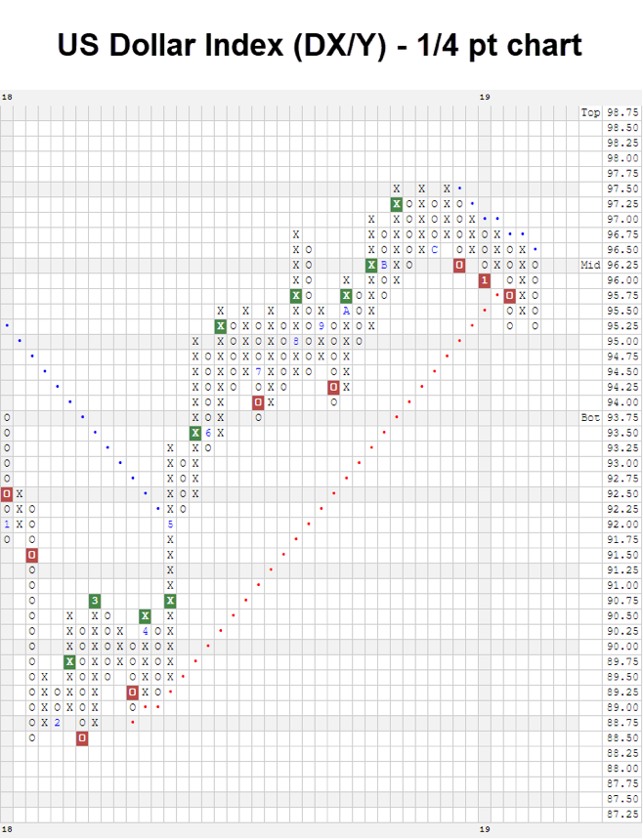Click the 91.00 price label
The width and height of the screenshot is (643, 840).
point(622,585)
